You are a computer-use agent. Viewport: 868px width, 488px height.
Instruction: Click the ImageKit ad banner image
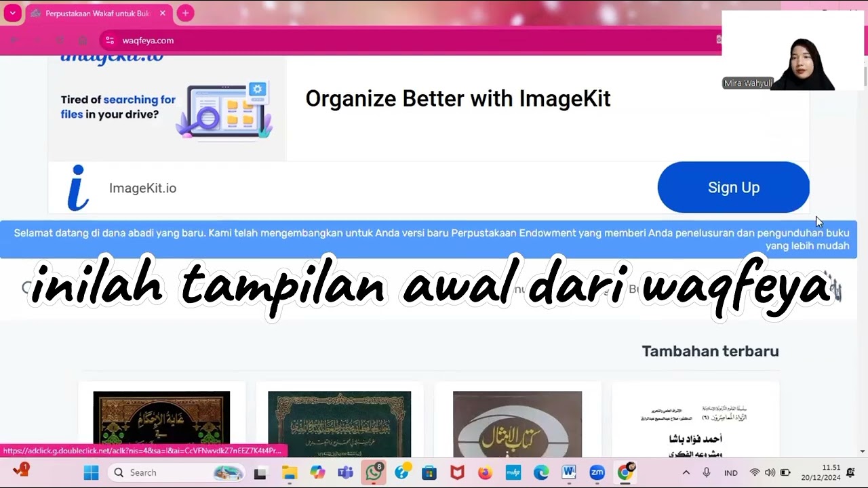click(x=167, y=108)
